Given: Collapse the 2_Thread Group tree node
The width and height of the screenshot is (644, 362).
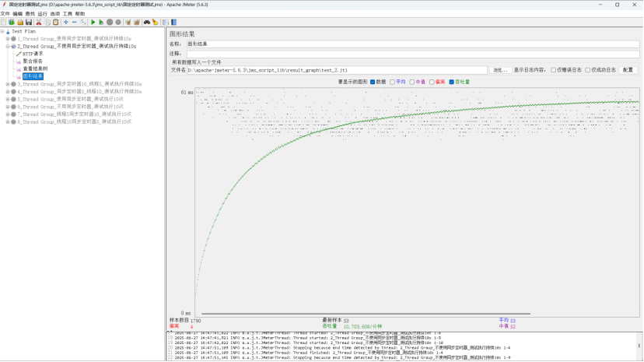Looking at the screenshot, I should click(x=8, y=47).
